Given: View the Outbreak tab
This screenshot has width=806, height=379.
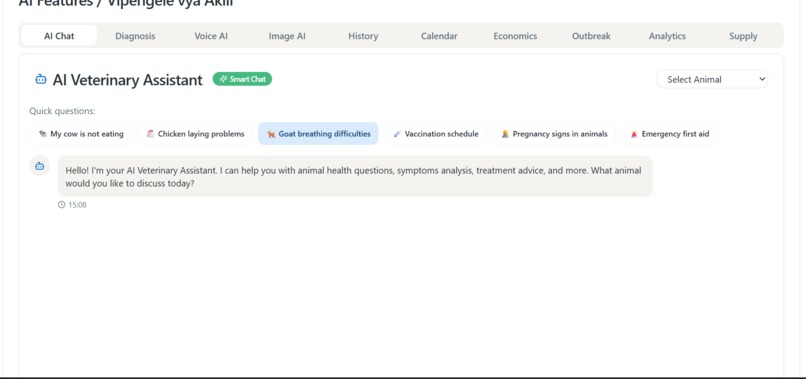Looking at the screenshot, I should click(x=591, y=36).
